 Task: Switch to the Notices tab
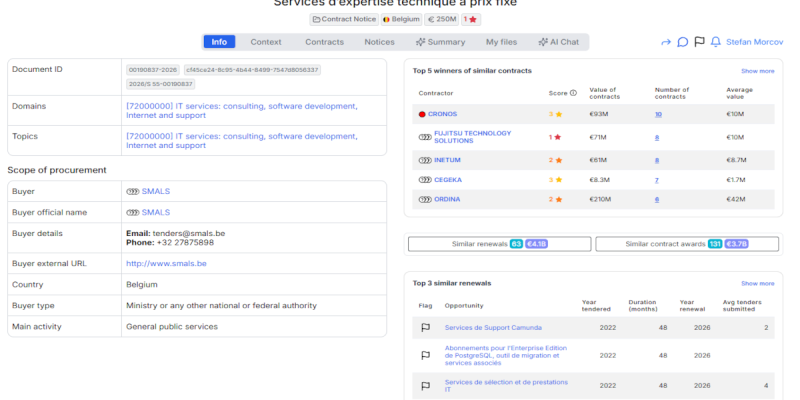pos(379,42)
